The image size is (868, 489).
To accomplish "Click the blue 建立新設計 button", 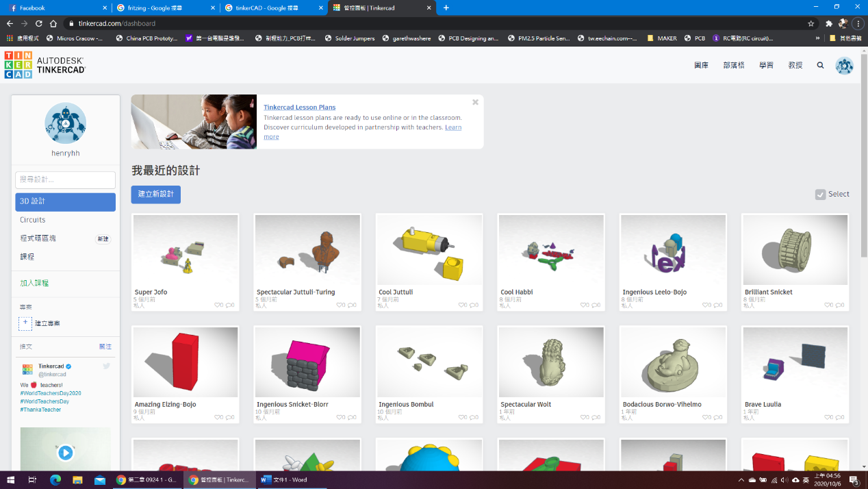I will [156, 194].
